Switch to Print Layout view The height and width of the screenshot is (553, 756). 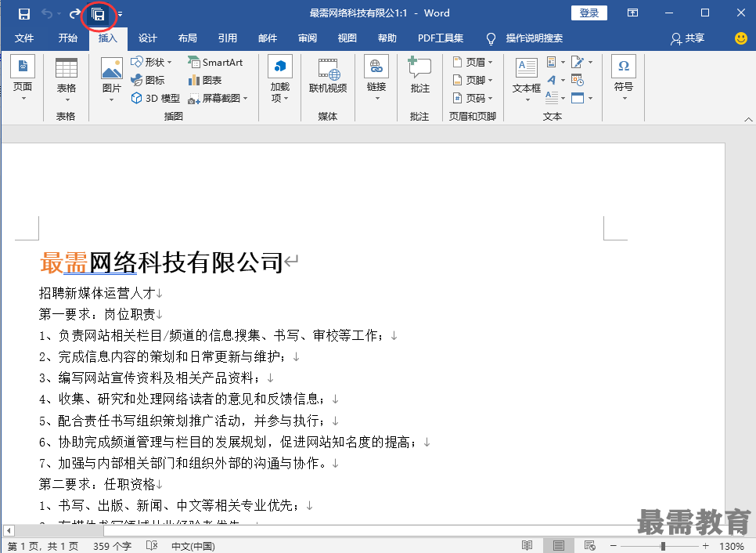pos(558,546)
